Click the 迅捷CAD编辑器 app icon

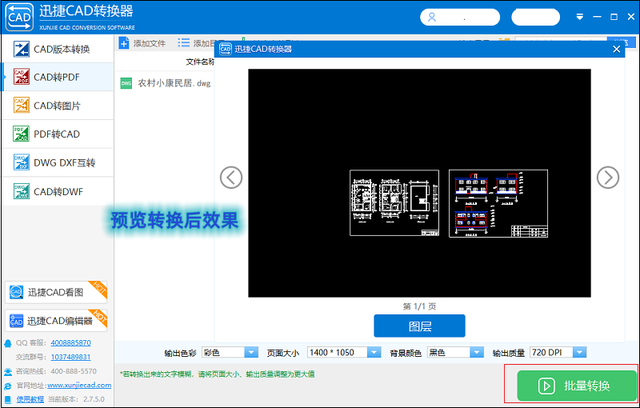(x=16, y=321)
